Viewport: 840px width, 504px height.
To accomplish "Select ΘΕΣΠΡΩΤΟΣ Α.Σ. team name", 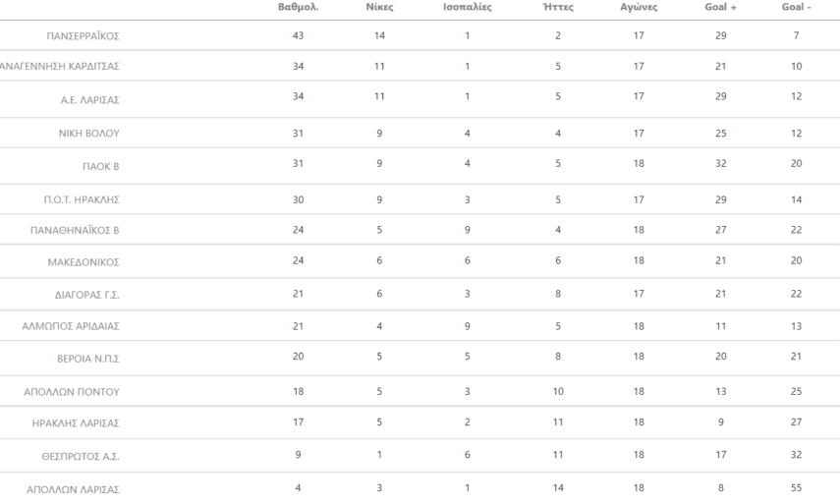I will coord(86,456).
